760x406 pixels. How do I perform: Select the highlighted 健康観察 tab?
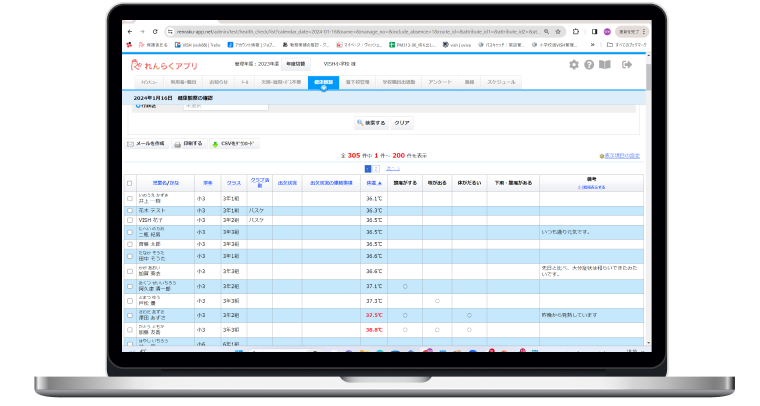pos(323,82)
